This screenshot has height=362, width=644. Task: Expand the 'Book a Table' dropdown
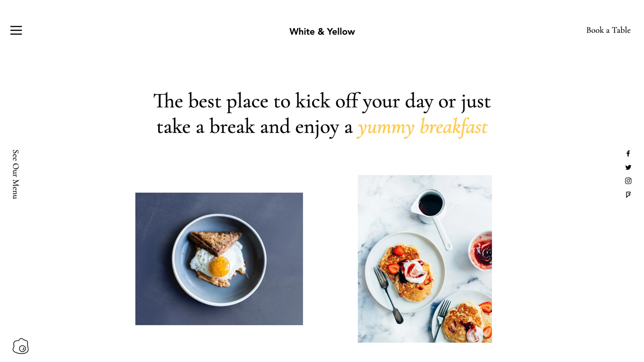609,30
